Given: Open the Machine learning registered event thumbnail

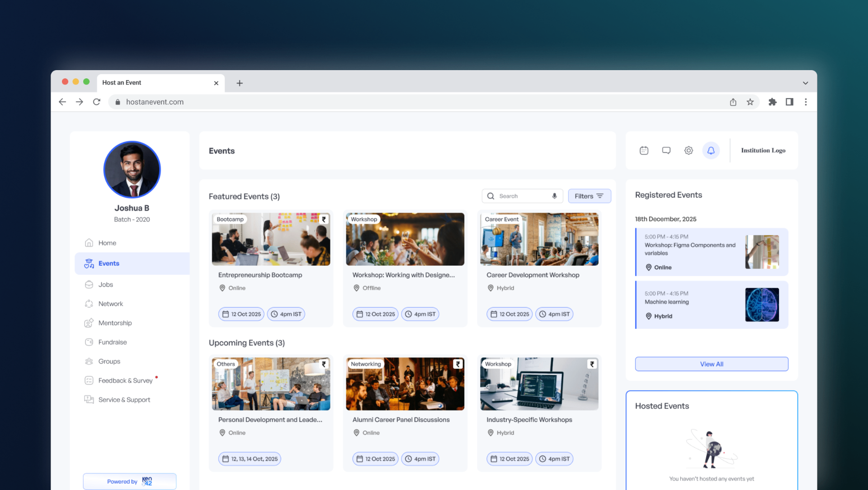Looking at the screenshot, I should 762,305.
